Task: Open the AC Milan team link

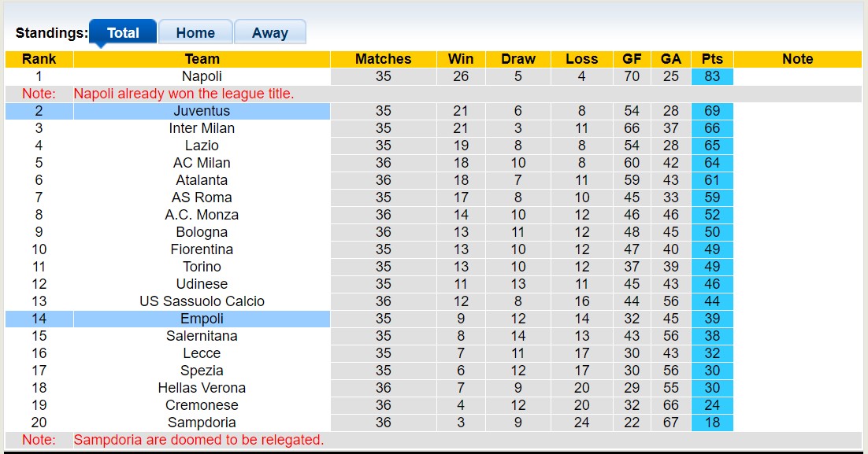Action: click(x=202, y=163)
